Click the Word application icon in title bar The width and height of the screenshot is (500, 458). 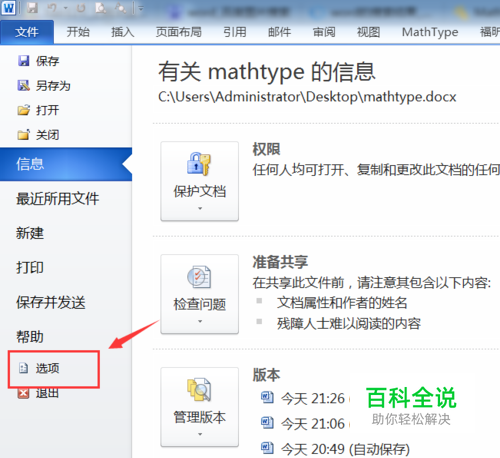(9, 7)
